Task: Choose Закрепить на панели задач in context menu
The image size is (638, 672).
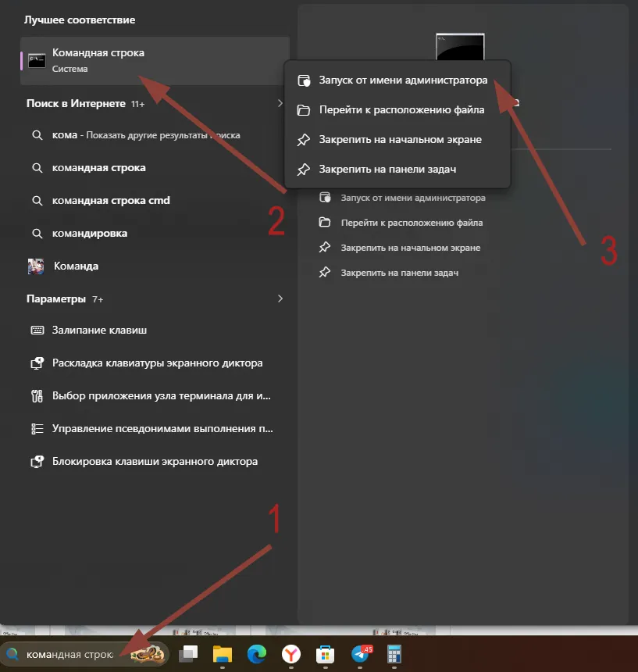Action: [x=387, y=170]
